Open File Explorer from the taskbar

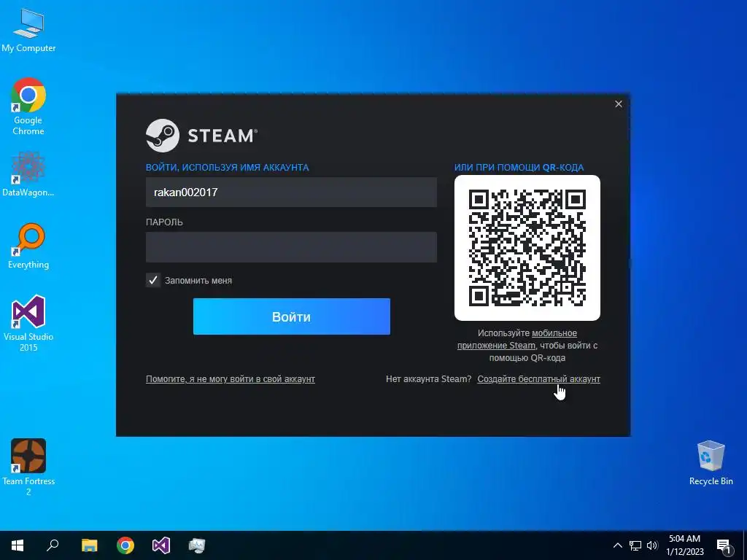click(89, 545)
